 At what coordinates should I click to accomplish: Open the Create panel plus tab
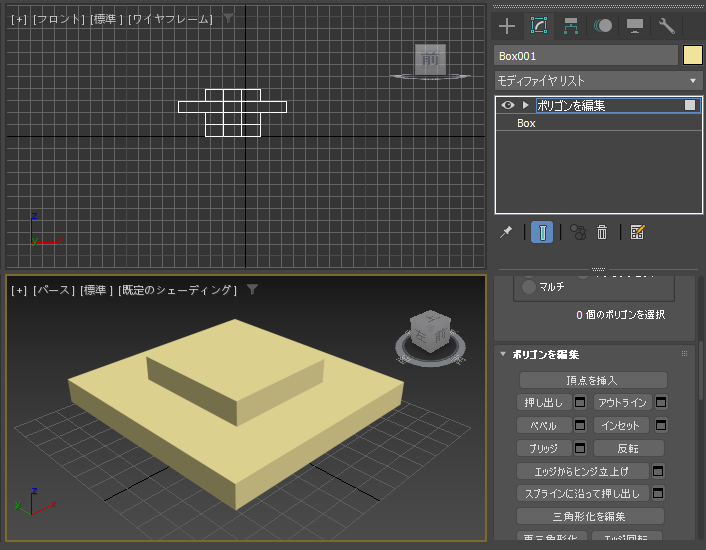(507, 26)
